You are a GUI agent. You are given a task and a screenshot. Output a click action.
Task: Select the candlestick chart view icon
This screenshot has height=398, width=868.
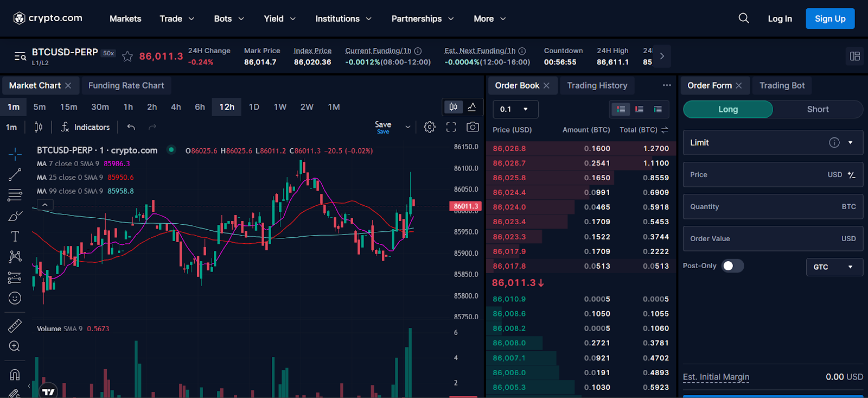[454, 107]
